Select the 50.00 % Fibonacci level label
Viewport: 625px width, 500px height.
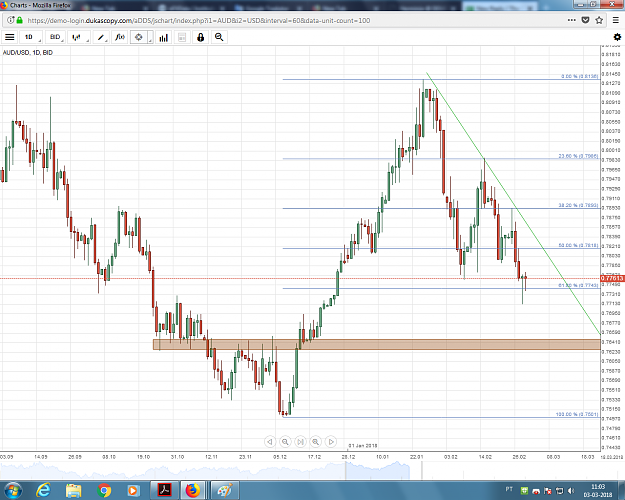pyautogui.click(x=578, y=245)
